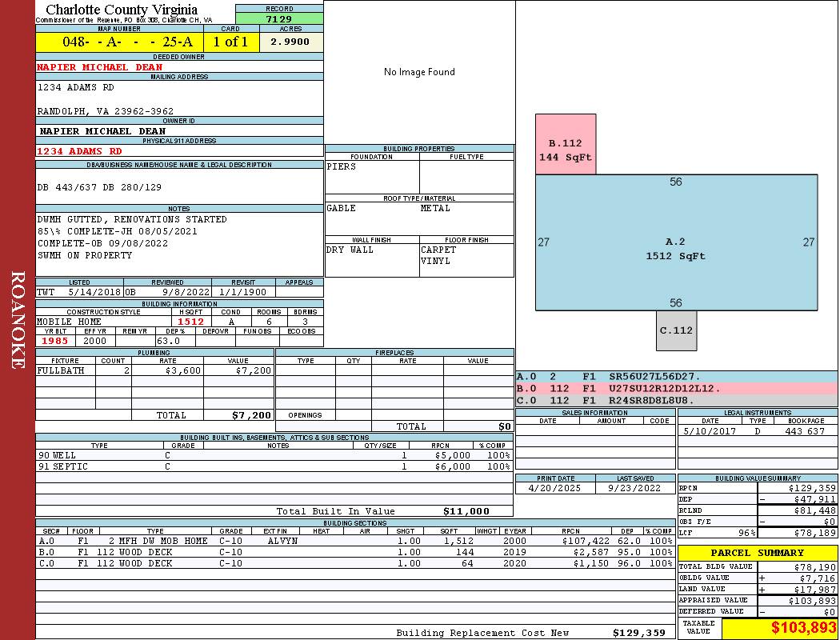Click the pink B.0 sketch vector code row
The image size is (840, 640).
(676, 388)
